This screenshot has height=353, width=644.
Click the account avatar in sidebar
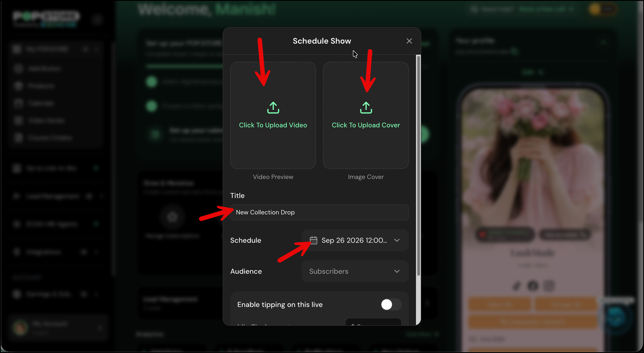pos(20,328)
